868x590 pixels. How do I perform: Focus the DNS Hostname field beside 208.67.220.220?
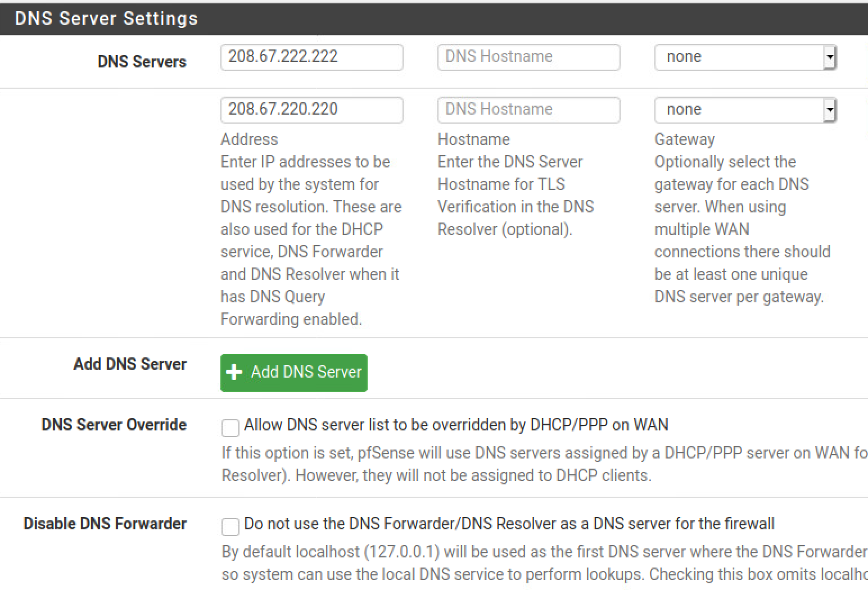click(x=528, y=110)
